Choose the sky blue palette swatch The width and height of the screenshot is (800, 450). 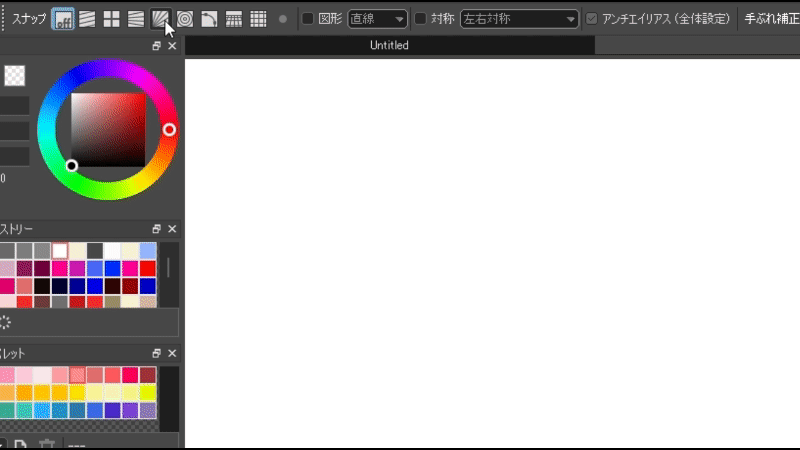pyautogui.click(x=42, y=410)
